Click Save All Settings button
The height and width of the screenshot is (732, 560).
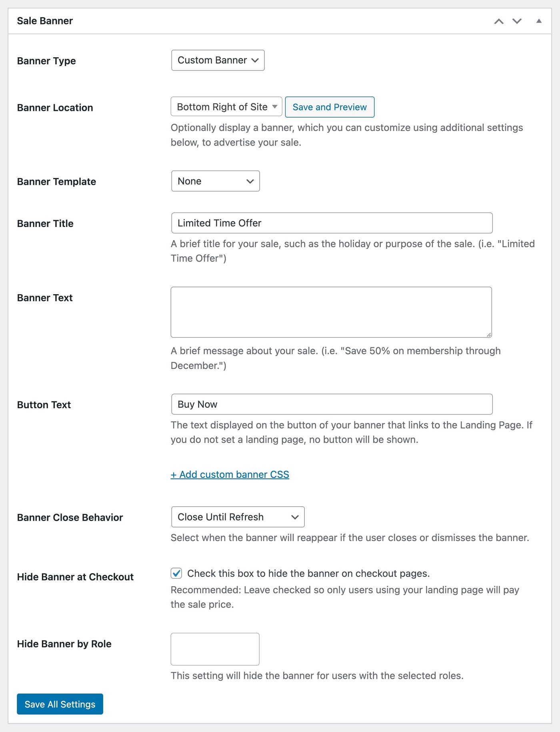(x=60, y=704)
